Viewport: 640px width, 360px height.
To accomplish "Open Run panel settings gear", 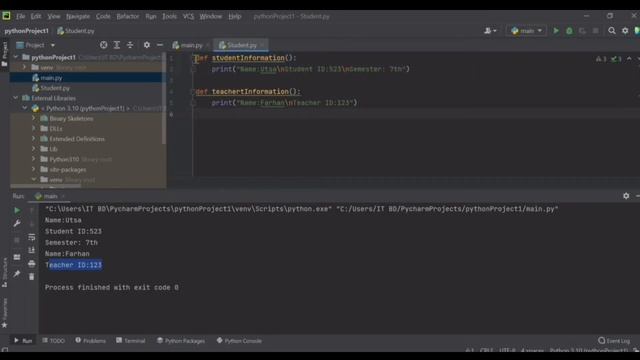I will point(626,196).
